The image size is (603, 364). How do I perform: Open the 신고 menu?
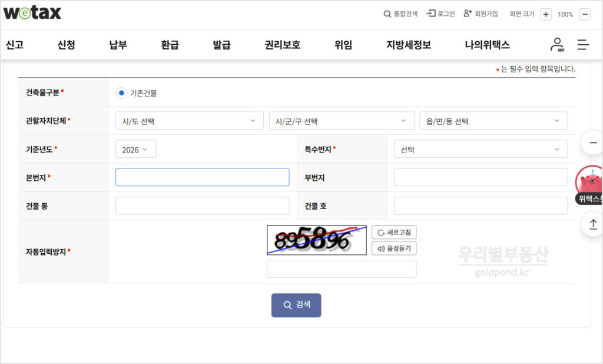(x=15, y=45)
